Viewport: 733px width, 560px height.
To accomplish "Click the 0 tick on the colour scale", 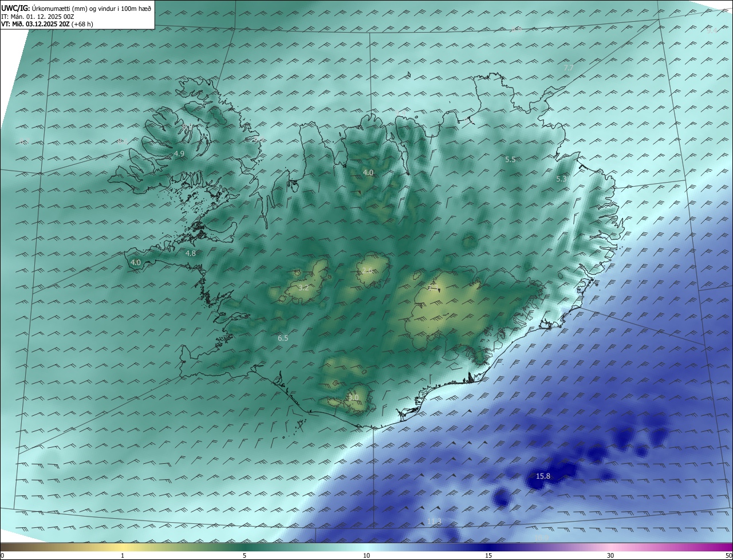I will (2, 555).
